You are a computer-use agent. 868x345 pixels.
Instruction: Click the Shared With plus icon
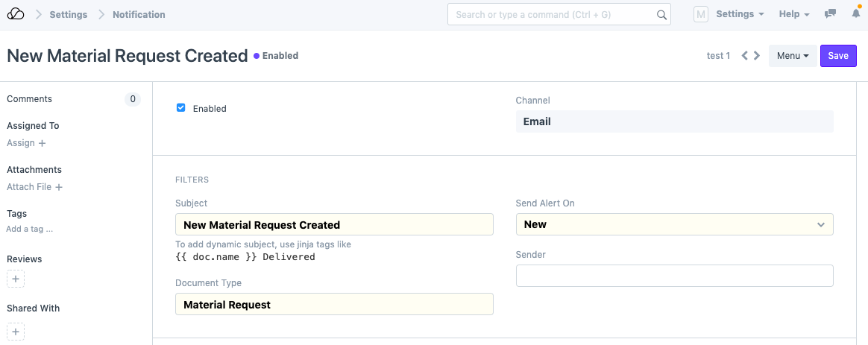[16, 331]
